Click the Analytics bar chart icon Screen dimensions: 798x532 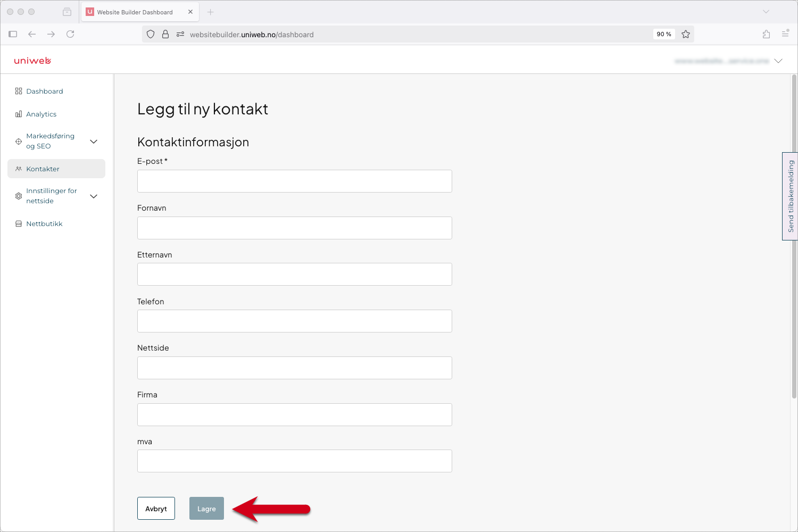pos(19,114)
